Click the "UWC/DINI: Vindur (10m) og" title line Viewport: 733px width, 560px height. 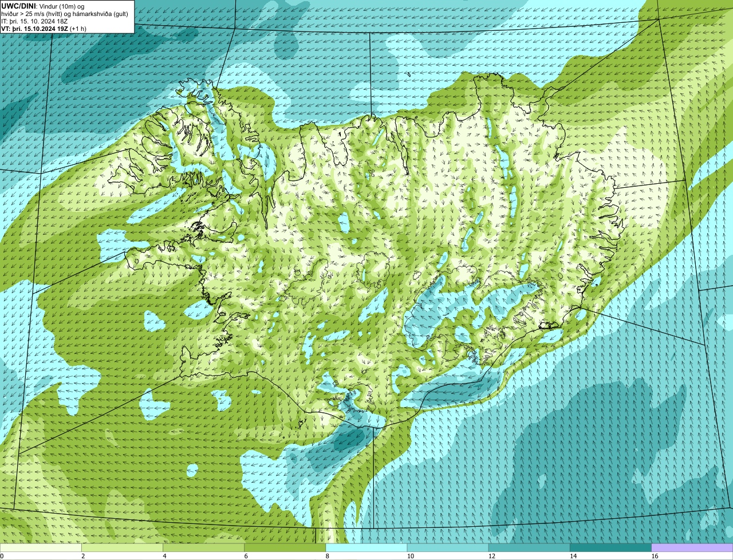(x=42, y=6)
